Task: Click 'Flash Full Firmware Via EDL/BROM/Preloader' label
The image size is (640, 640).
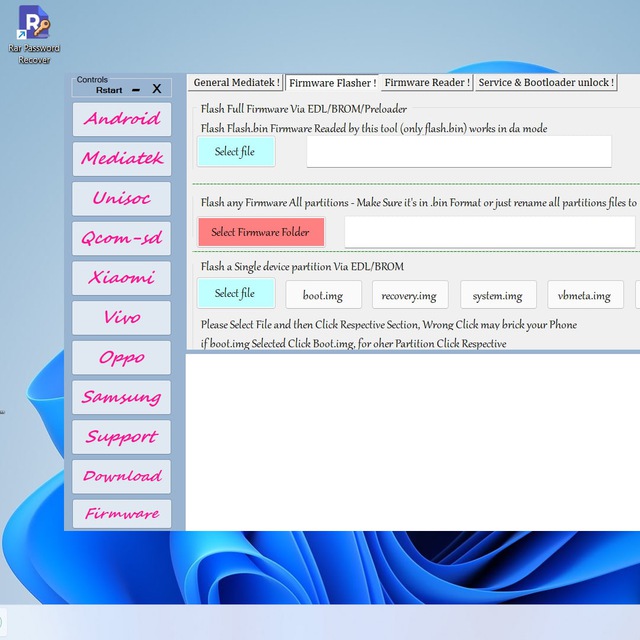Action: tap(304, 109)
